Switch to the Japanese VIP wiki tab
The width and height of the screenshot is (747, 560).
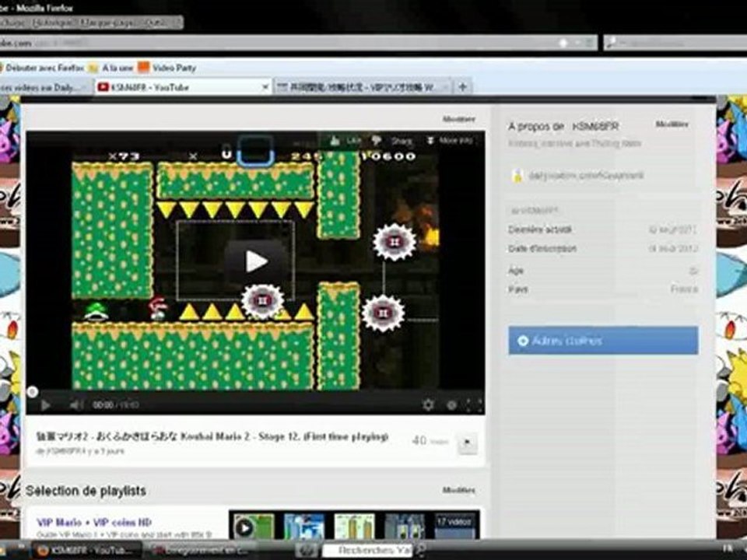coord(363,88)
